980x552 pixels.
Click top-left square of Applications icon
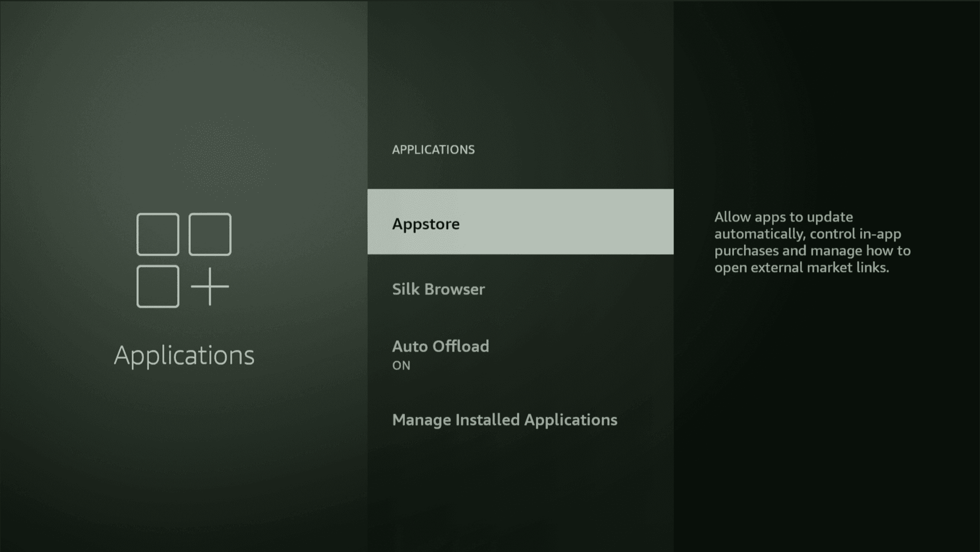158,234
